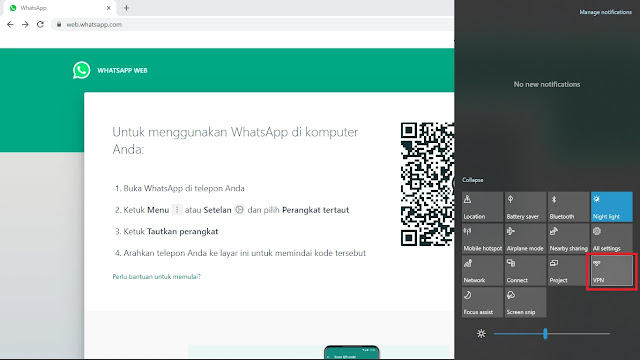Open the Connect tile
The image size is (640, 360).
[x=525, y=271]
